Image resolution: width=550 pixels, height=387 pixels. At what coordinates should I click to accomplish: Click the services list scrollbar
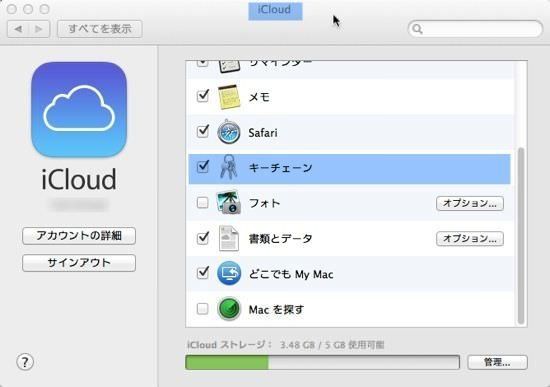[x=521, y=236]
